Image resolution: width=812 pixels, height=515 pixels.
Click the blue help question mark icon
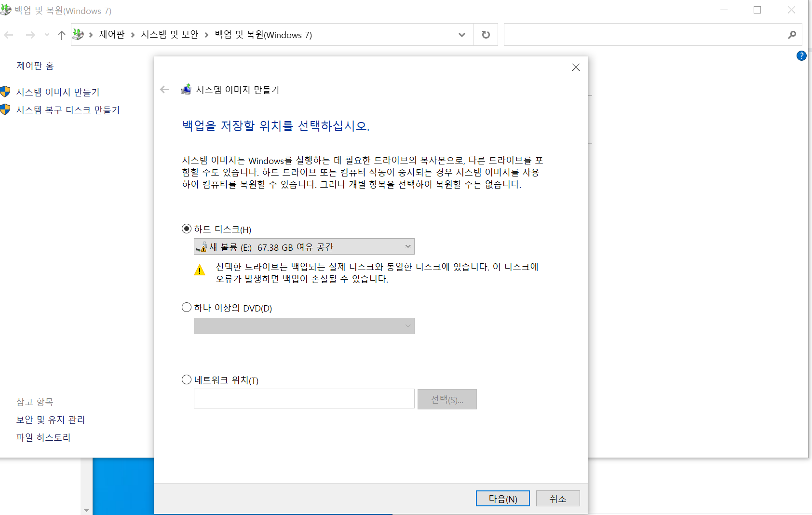click(801, 55)
